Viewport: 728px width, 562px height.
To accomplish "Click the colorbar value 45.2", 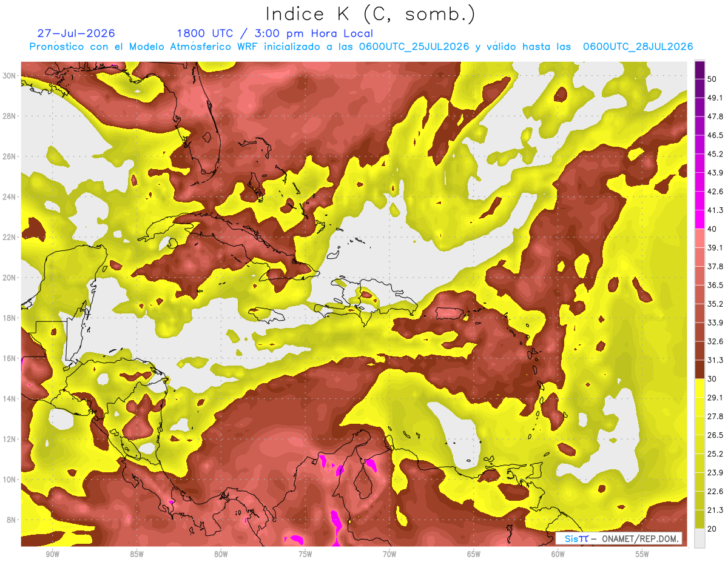I will tap(715, 154).
